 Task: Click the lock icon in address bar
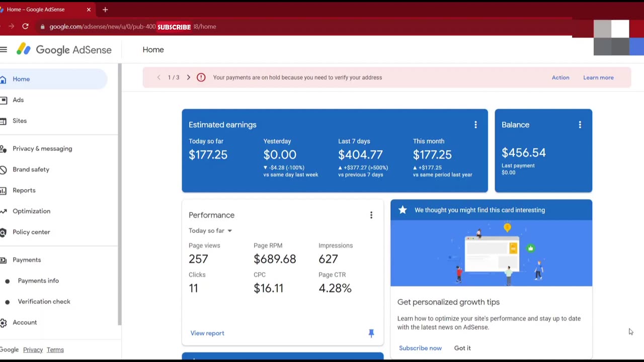pyautogui.click(x=43, y=27)
